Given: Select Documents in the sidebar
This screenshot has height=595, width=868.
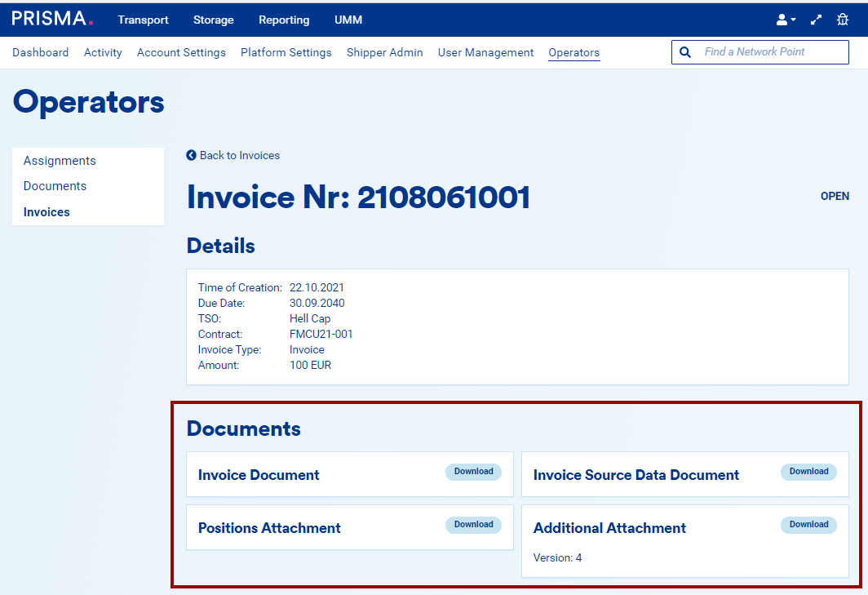Looking at the screenshot, I should 55,186.
